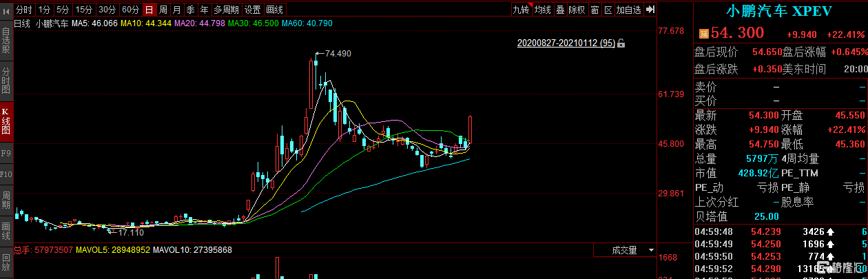Image resolution: width=868 pixels, height=279 pixels.
Task: Click the MA20: 44.798 label
Action: click(200, 23)
